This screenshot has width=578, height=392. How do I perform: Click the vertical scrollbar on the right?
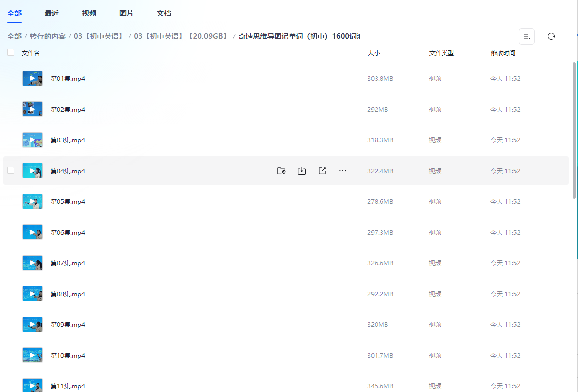pos(573,128)
